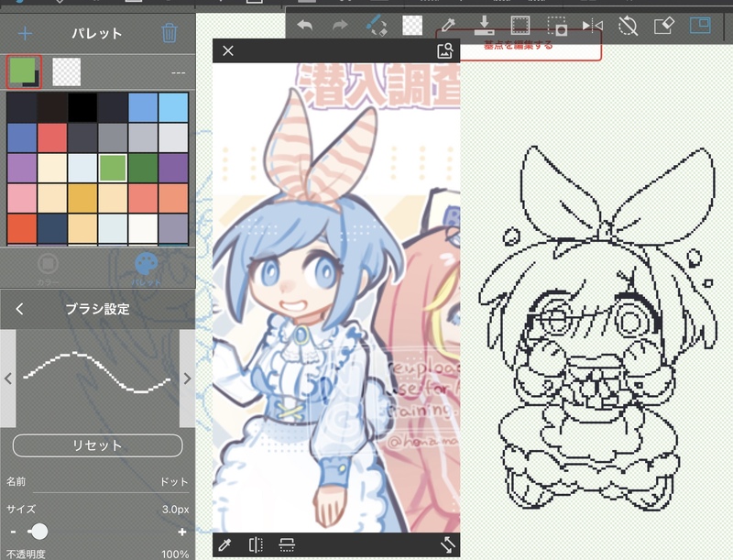The width and height of the screenshot is (733, 560).
Task: Decrease the brush size with minus
Action: 13,532
